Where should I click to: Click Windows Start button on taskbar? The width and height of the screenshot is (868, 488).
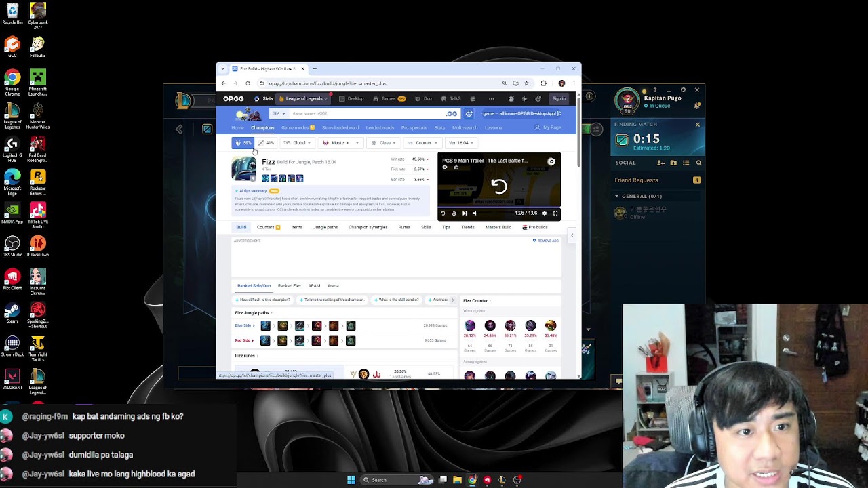tap(351, 480)
